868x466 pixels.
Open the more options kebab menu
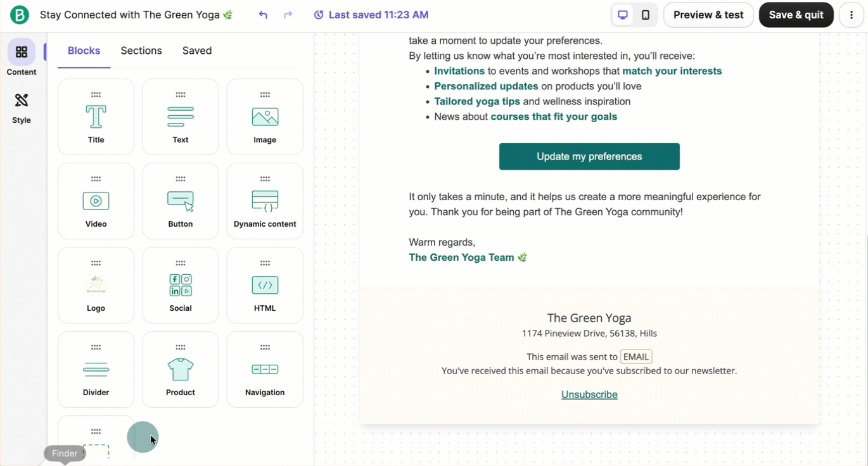pos(852,15)
